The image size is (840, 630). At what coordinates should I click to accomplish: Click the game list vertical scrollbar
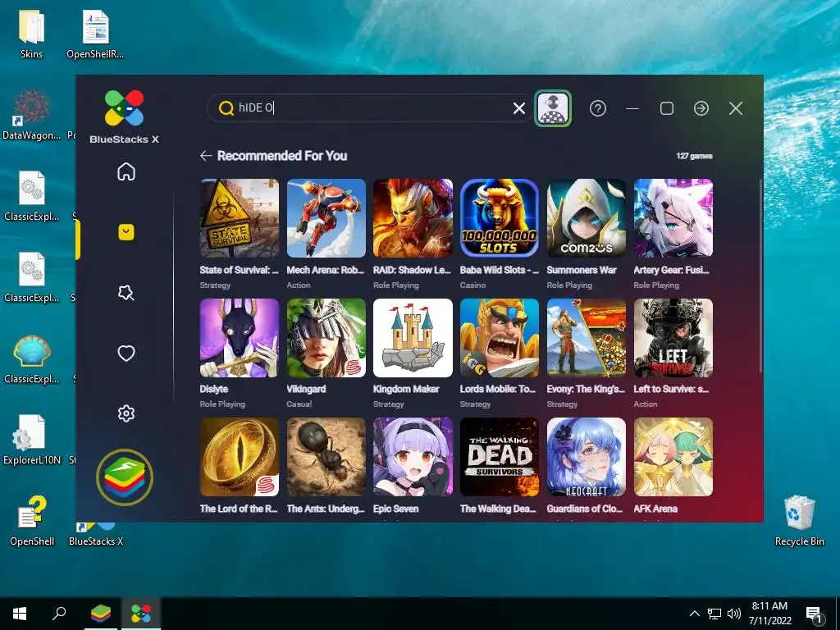[760, 276]
